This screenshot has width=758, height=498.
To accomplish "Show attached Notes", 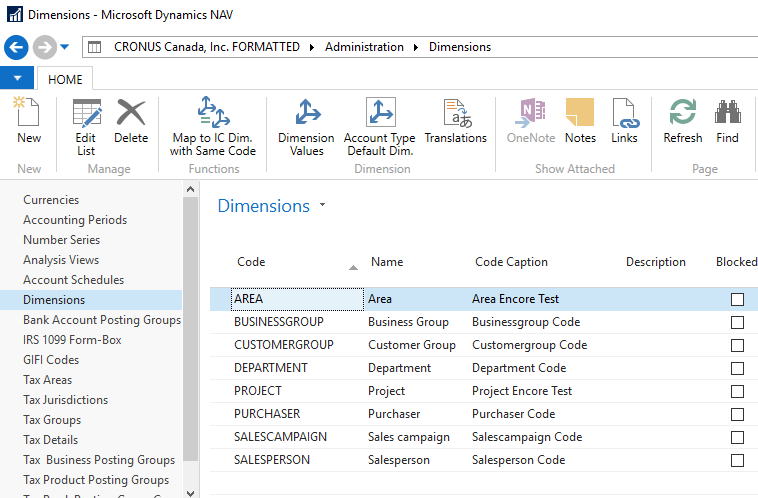I will [580, 121].
